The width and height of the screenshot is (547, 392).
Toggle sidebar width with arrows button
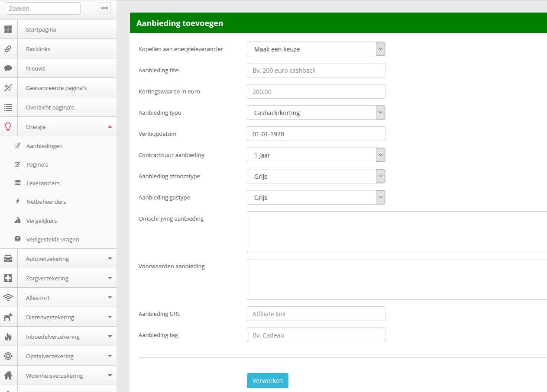point(105,8)
